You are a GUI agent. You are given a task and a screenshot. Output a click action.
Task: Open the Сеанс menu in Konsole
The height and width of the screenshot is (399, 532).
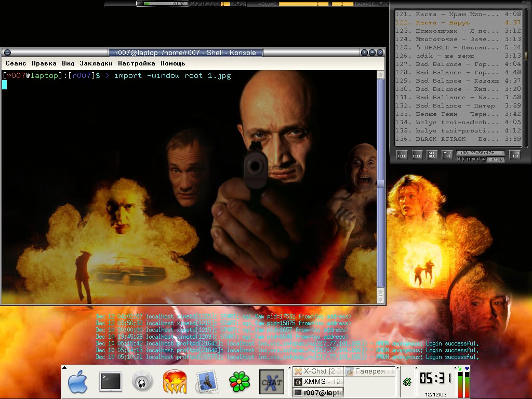click(16, 63)
